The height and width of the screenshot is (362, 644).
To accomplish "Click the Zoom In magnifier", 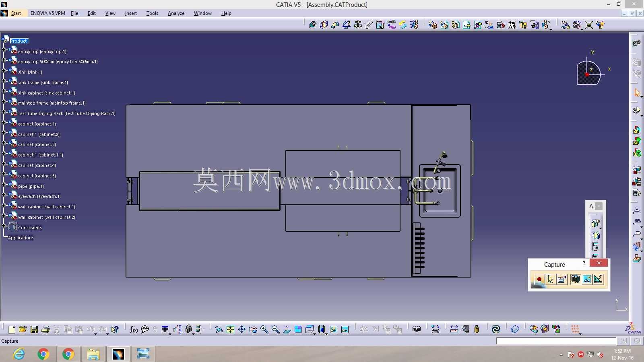I will click(x=264, y=329).
